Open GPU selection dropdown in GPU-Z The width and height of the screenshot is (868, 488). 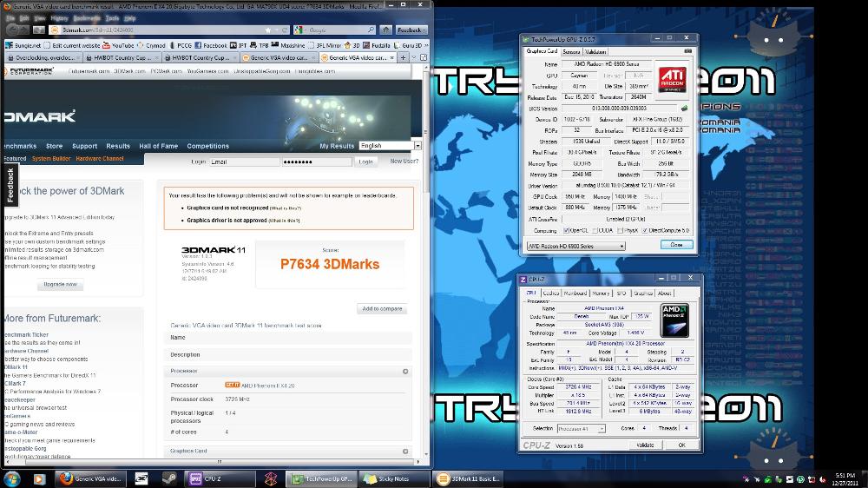point(575,246)
